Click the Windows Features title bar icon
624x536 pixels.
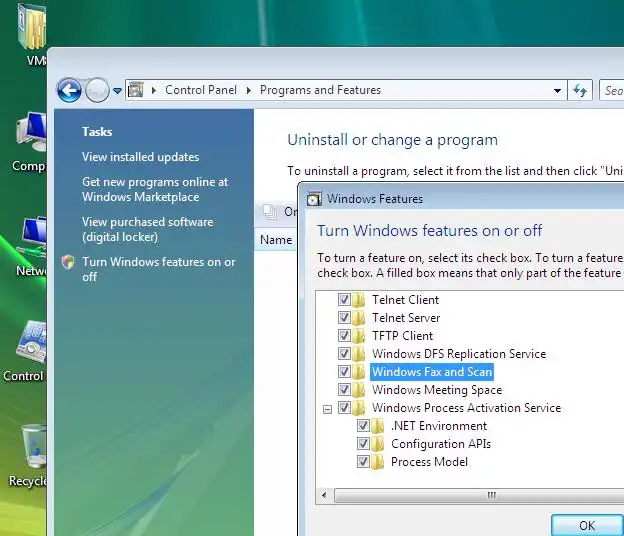point(314,199)
